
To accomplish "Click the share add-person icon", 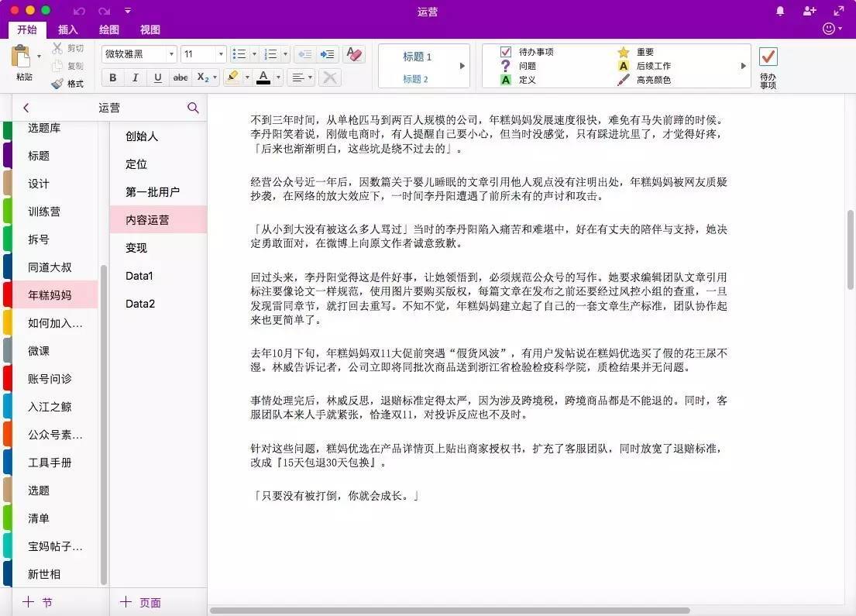I will click(810, 11).
